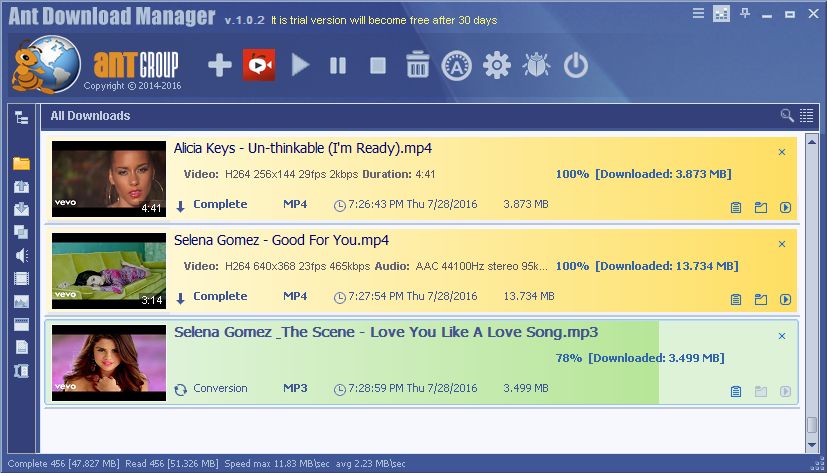Click the power shutdown icon
827x473 pixels.
[575, 65]
